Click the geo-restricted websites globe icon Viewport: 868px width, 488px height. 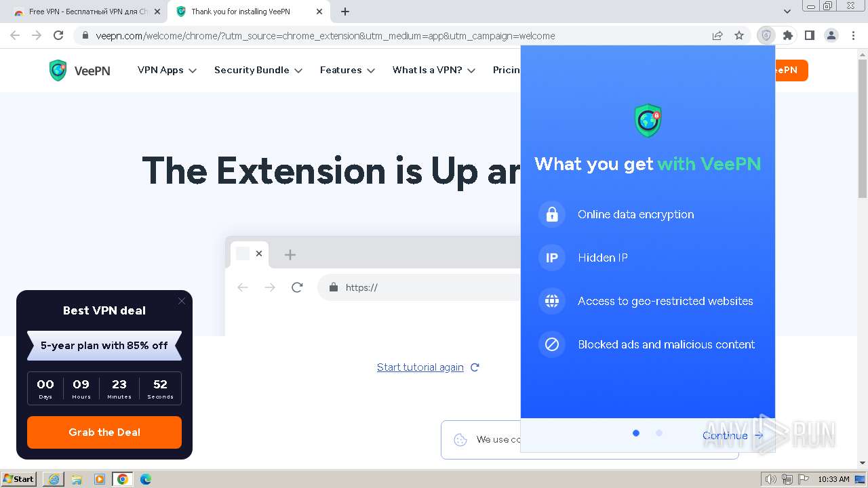[x=552, y=301]
